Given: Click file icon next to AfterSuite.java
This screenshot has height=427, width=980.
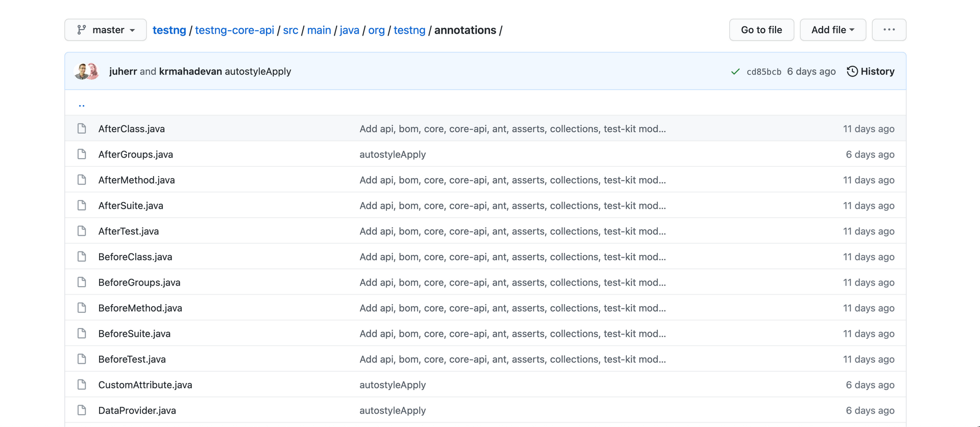Looking at the screenshot, I should point(82,205).
